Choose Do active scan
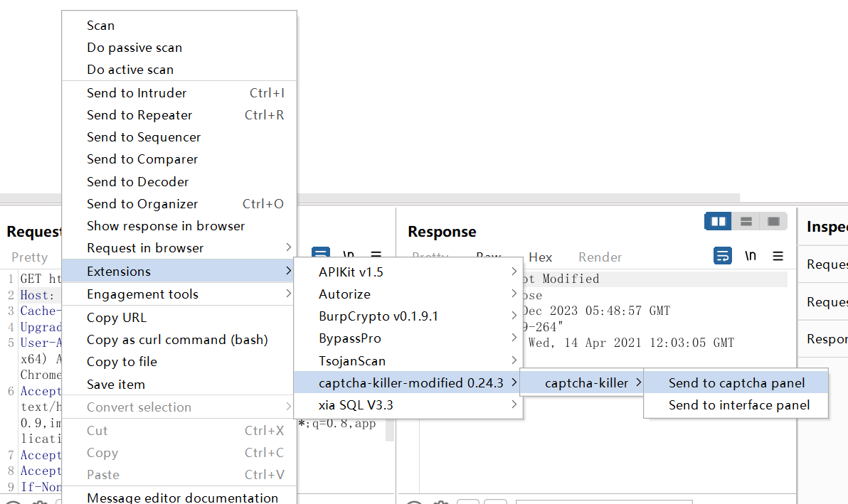Viewport: 848px width, 504px height. coord(179,70)
